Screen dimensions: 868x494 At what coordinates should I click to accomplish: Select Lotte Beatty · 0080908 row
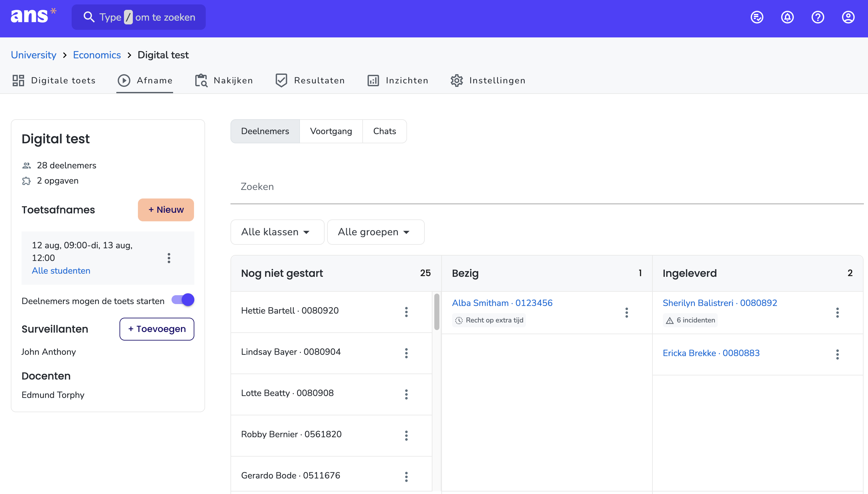click(331, 394)
